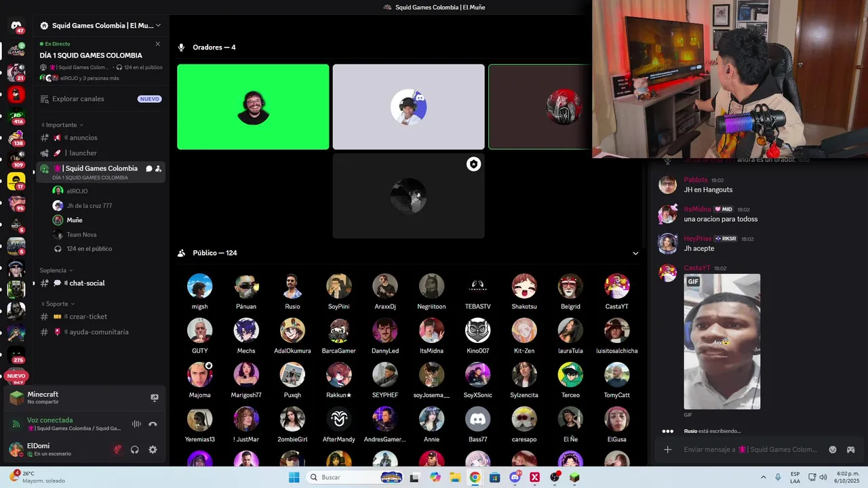Screen dimensions: 868x488
Task: Open the launcher channel
Action: click(101, 153)
